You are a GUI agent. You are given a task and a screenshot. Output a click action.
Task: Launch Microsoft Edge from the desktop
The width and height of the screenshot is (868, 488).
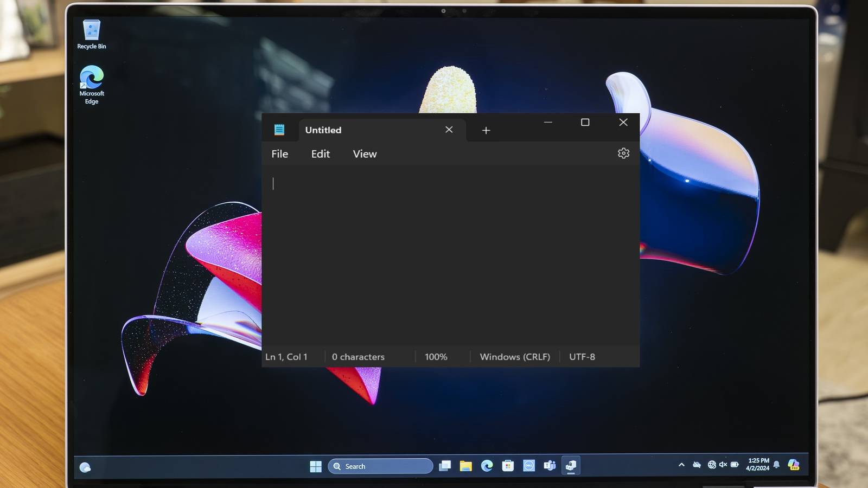pos(91,79)
